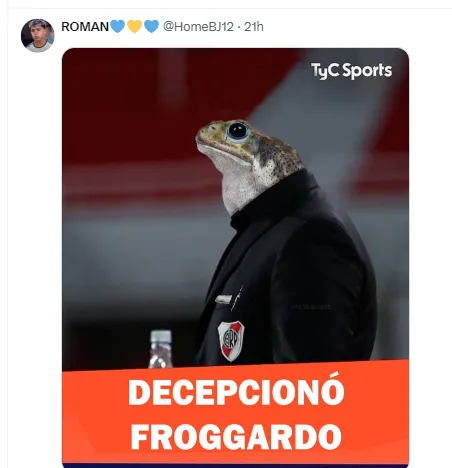Viewport: 452px width, 468px height.
Task: Click the water bottle in the photo
Action: pos(160,349)
